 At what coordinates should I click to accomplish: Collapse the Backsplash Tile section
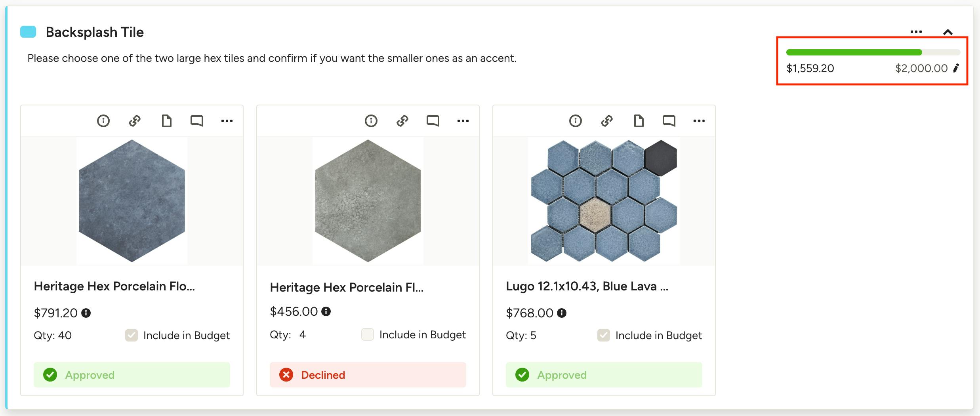click(x=948, y=32)
